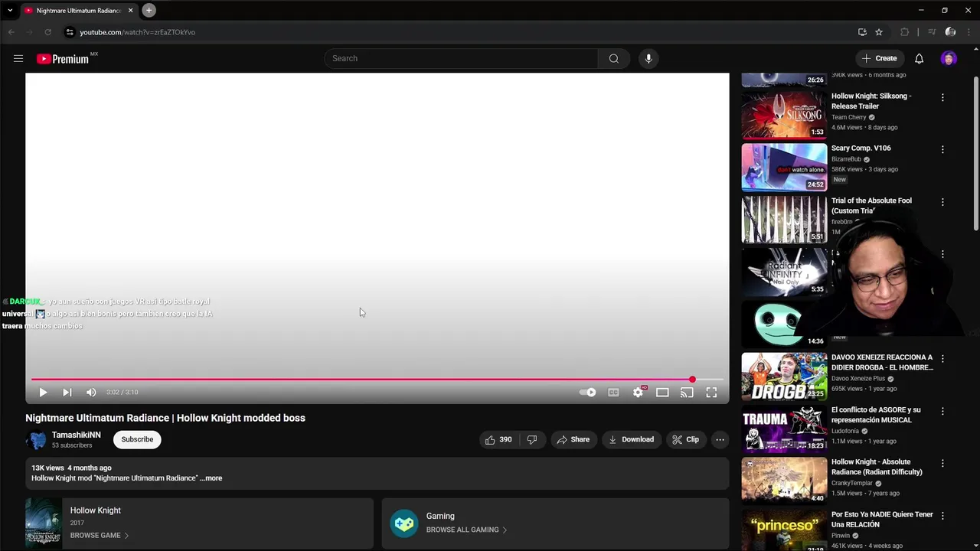Screen dimensions: 980x551
Task: Open the TamashikiNN channel avatar
Action: (x=36, y=440)
